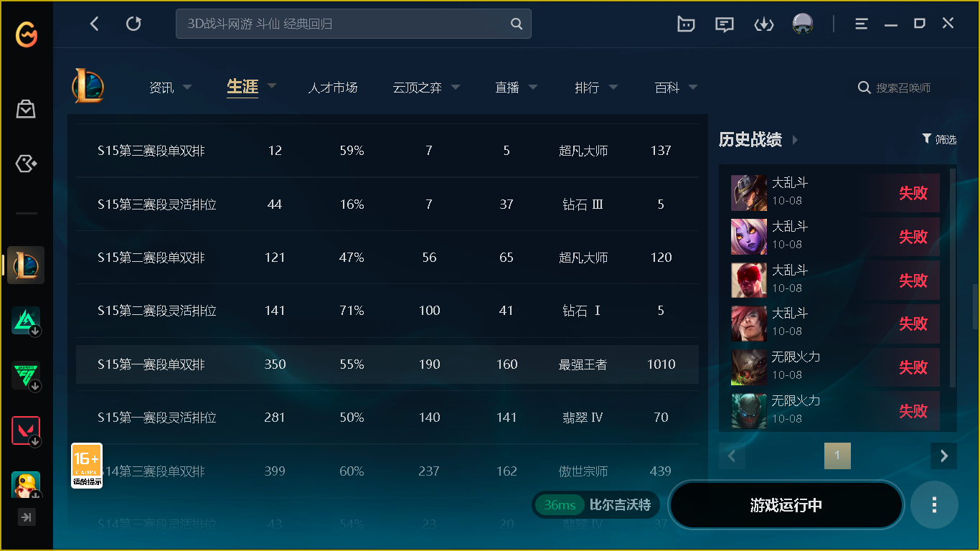This screenshot has width=980, height=551.
Task: Expand the 排行 dropdown arrow
Action: pos(613,88)
